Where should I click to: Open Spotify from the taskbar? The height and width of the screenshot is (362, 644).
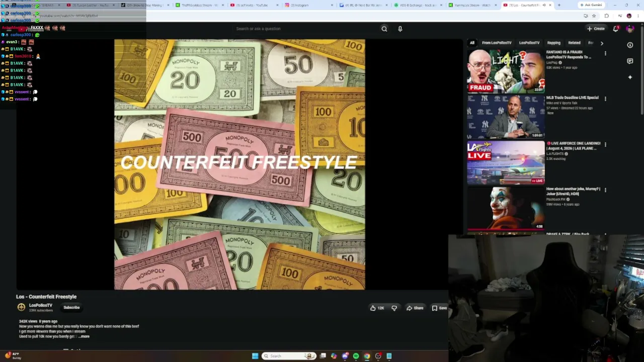356,356
